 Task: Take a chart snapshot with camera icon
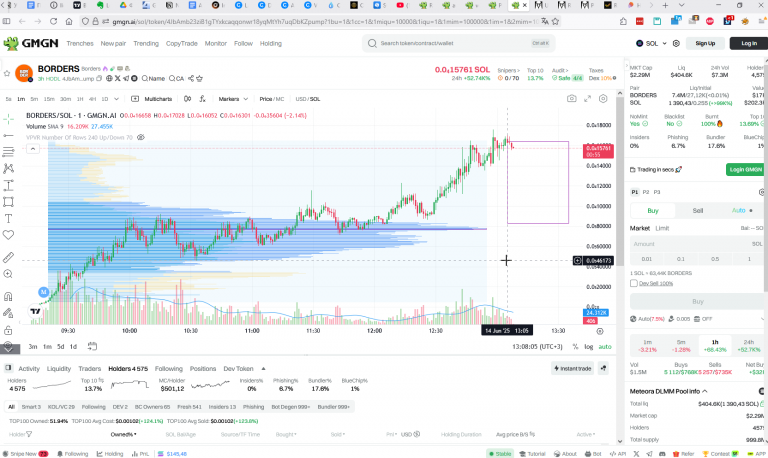click(572, 99)
